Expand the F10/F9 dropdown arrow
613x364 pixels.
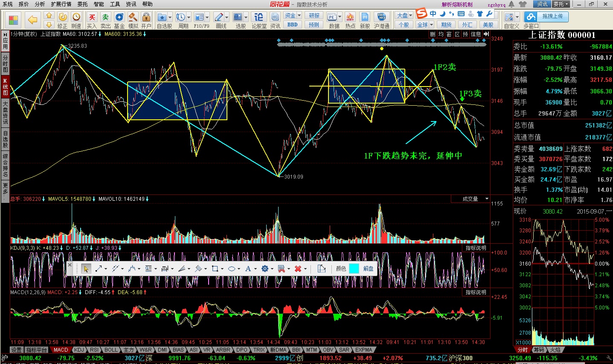pyautogui.click(x=207, y=17)
